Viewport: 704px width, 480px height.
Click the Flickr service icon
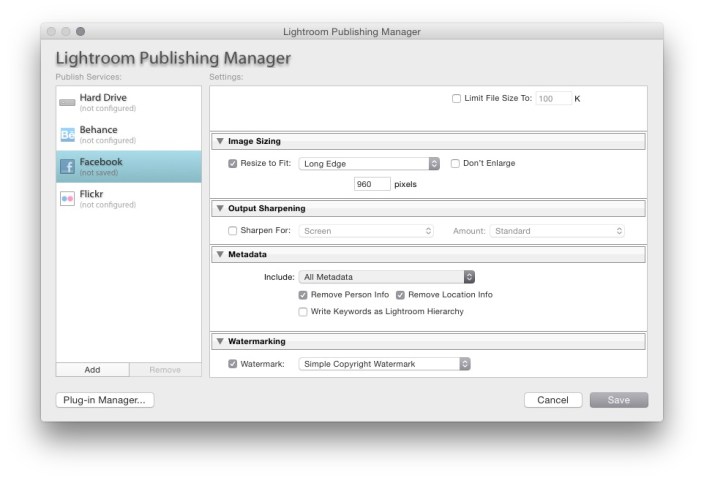click(x=67, y=198)
